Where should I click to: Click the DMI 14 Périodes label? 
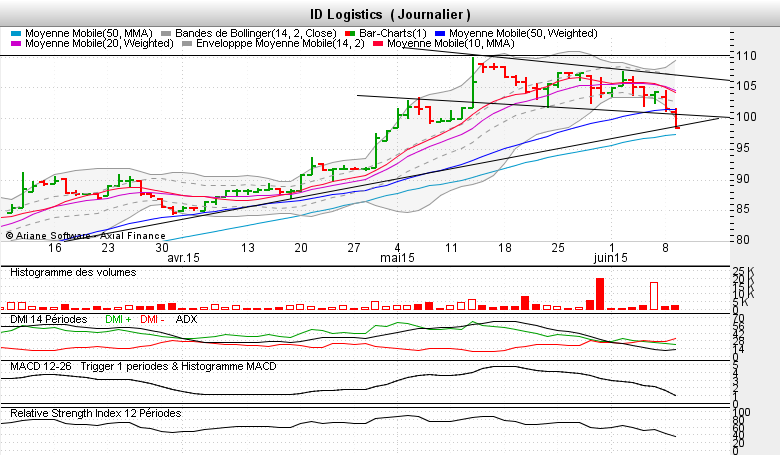49,319
